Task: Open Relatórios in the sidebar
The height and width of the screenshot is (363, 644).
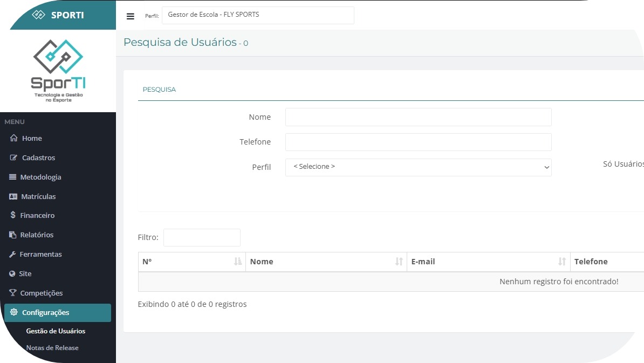Action: click(37, 235)
